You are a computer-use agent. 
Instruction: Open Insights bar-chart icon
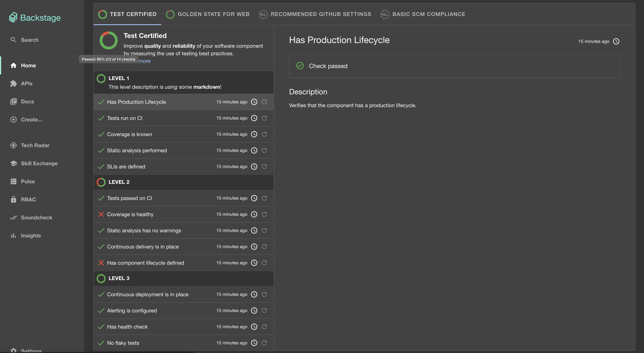[x=14, y=236]
